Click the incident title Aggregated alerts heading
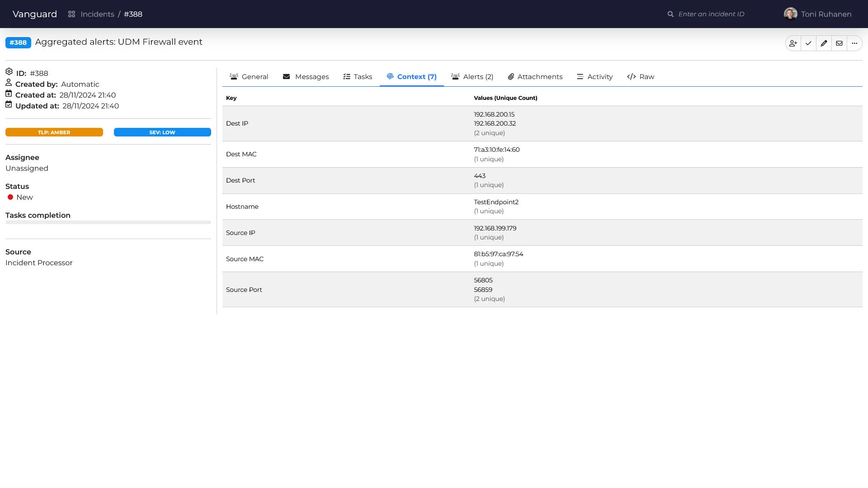 [x=118, y=42]
